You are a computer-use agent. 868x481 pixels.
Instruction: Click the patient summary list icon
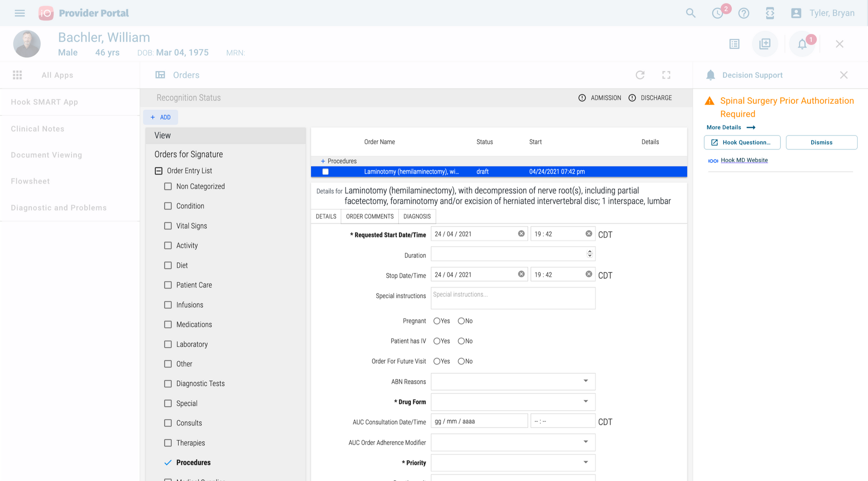coord(734,44)
